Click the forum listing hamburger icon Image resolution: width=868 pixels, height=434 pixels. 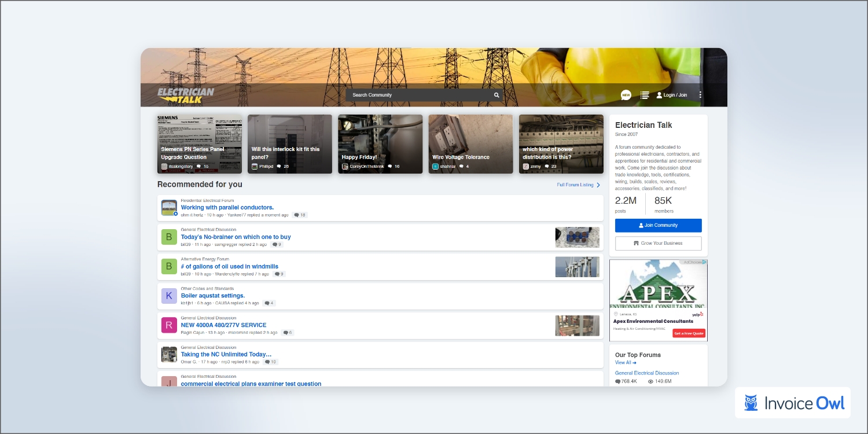644,95
